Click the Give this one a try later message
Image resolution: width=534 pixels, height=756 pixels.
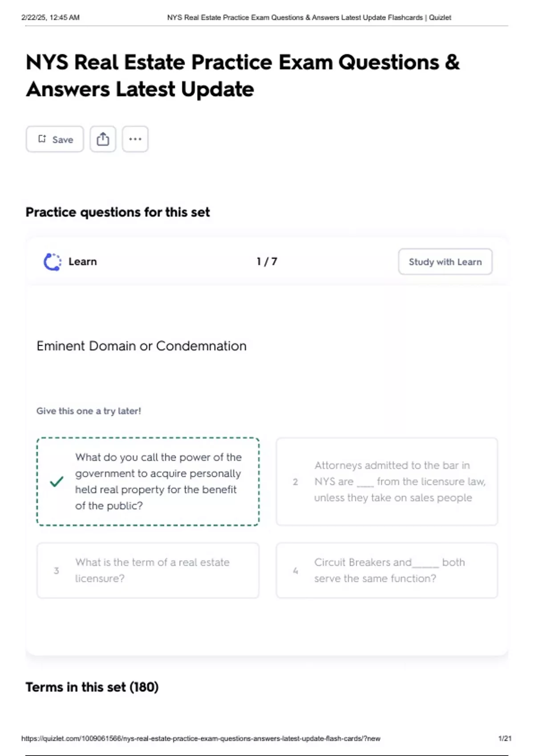point(89,411)
